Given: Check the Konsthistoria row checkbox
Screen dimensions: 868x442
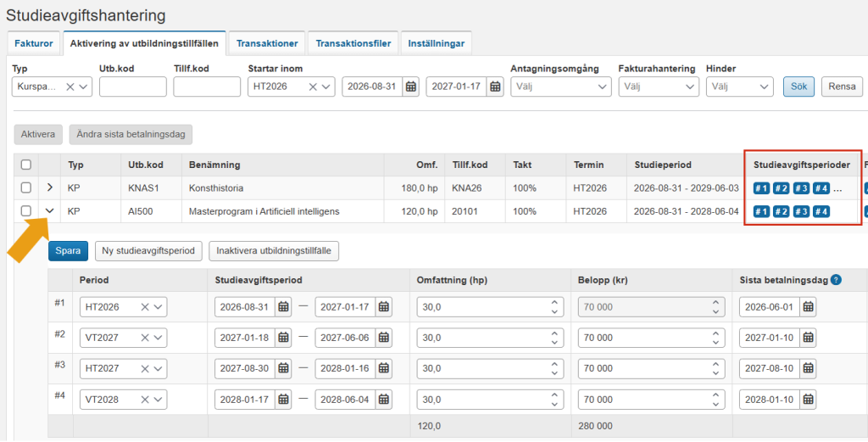Looking at the screenshot, I should click(x=26, y=187).
